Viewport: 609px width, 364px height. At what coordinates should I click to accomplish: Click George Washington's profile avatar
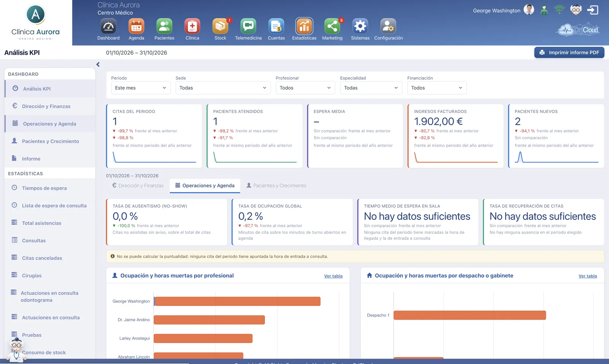pos(529,10)
